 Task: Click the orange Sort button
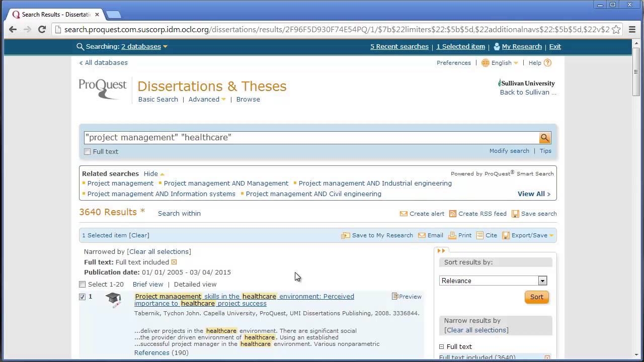click(x=536, y=297)
